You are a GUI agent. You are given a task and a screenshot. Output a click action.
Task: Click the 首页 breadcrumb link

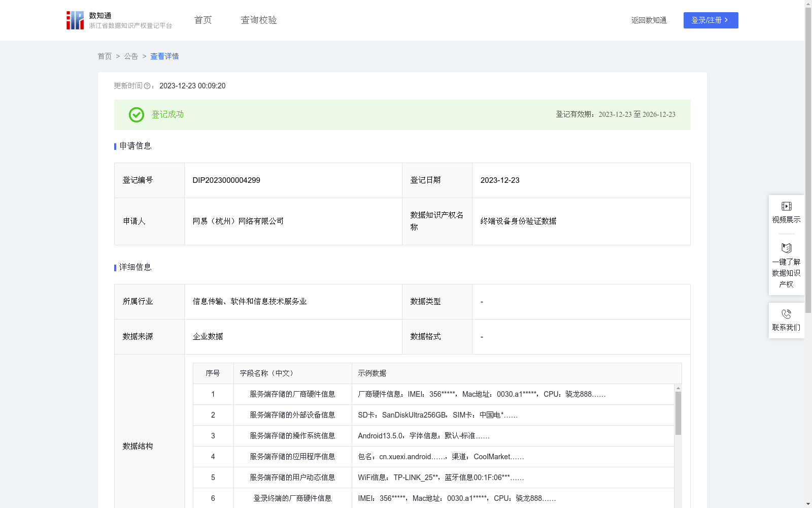coord(105,56)
